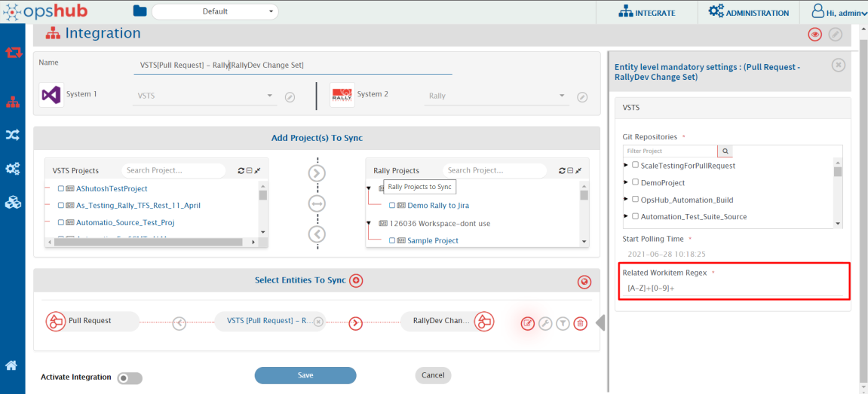Screen dimensions: 868x394
Task: Open the filter funnel icon for entity mapping
Action: (563, 323)
